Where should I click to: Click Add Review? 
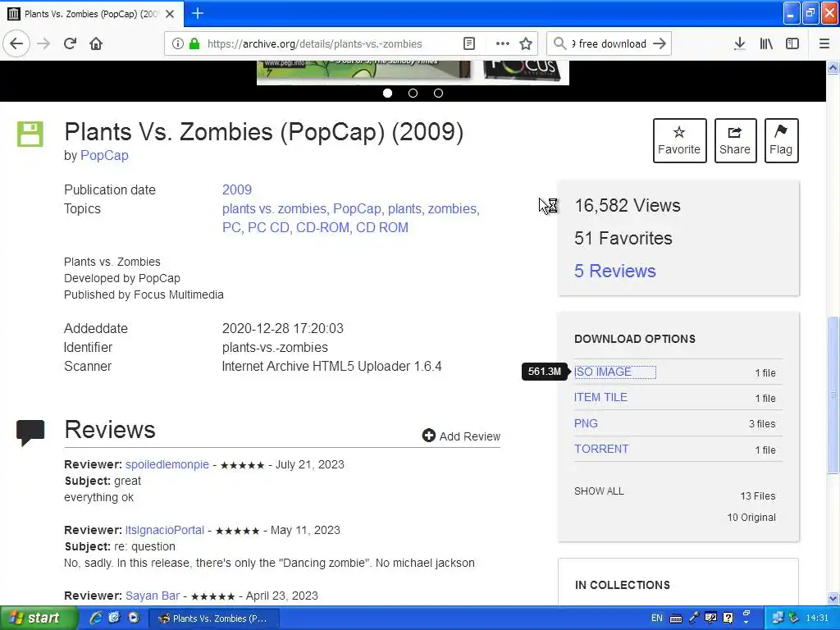coord(461,436)
